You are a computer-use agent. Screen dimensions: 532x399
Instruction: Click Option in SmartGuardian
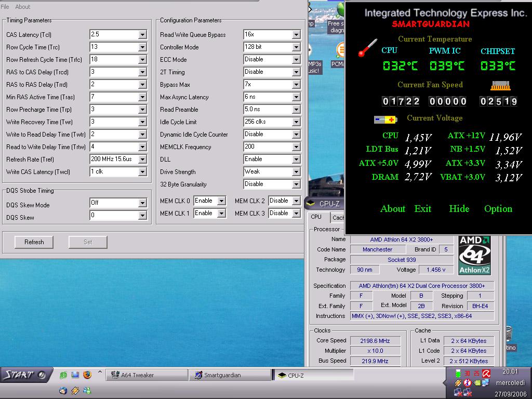pyautogui.click(x=498, y=209)
